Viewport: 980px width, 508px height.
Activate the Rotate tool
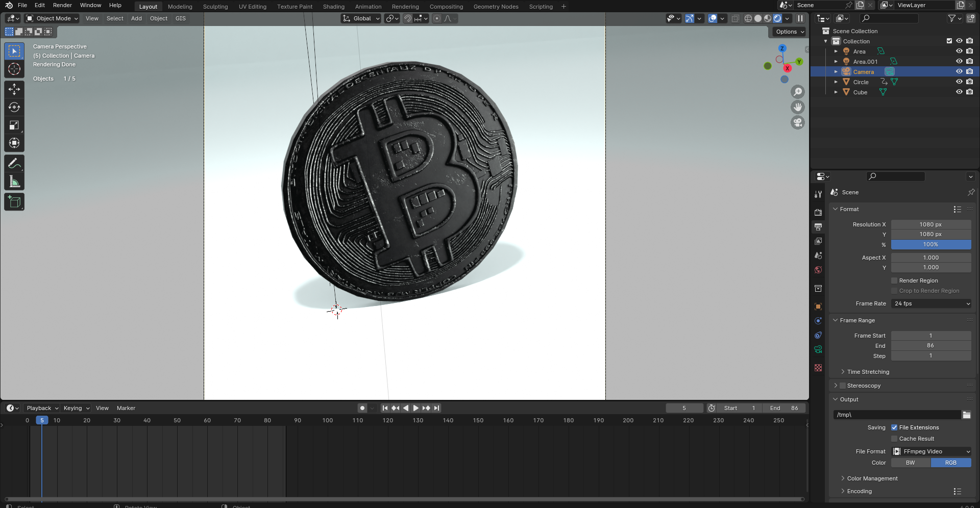pyautogui.click(x=14, y=108)
